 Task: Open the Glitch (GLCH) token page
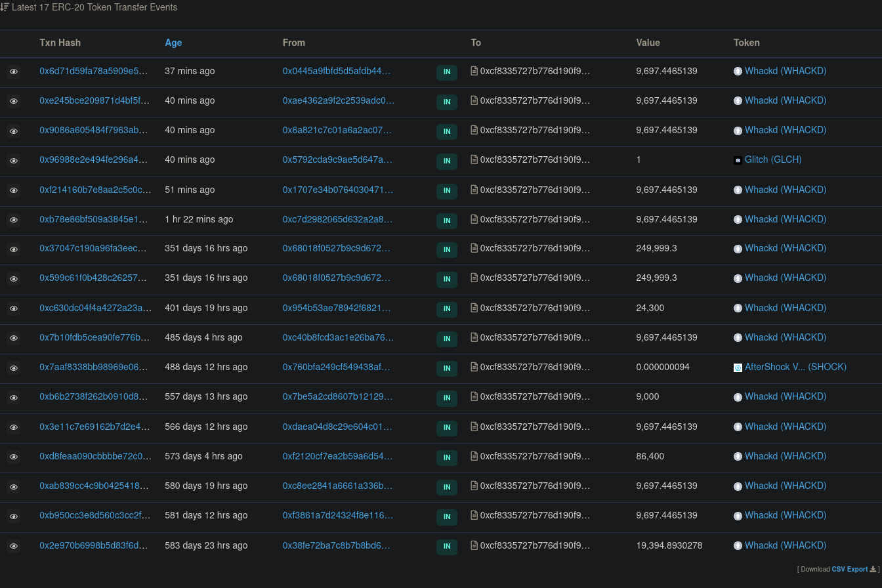click(773, 159)
